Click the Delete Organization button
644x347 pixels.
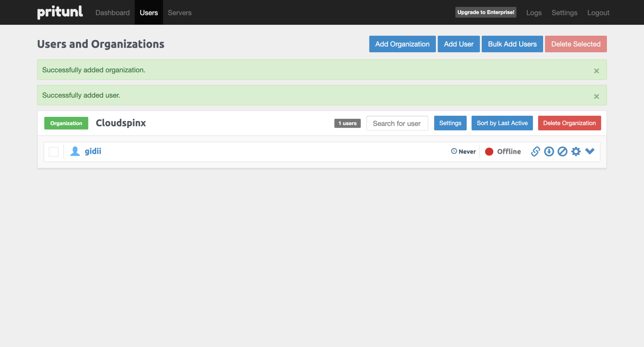(x=569, y=123)
